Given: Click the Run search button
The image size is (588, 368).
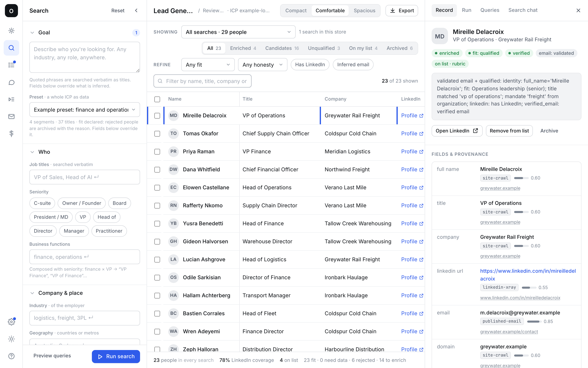Looking at the screenshot, I should (116, 356).
